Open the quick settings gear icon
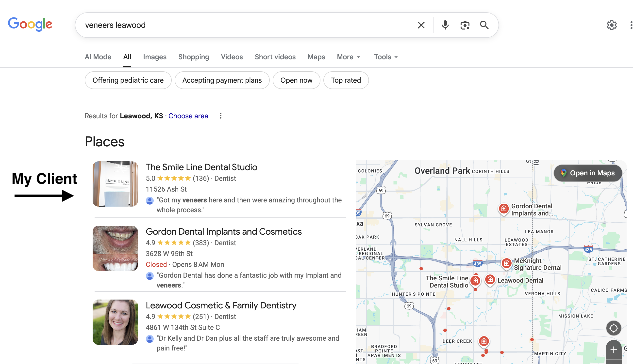This screenshot has height=364, width=633. click(x=612, y=25)
